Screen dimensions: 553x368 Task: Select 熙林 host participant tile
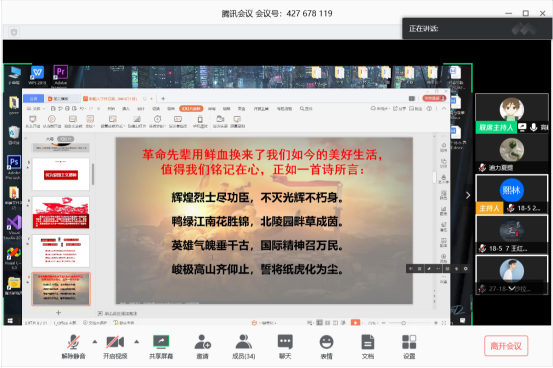(x=511, y=194)
